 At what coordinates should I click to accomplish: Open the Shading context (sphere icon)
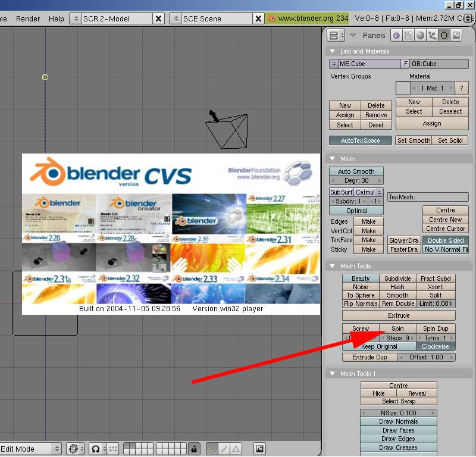[x=420, y=36]
